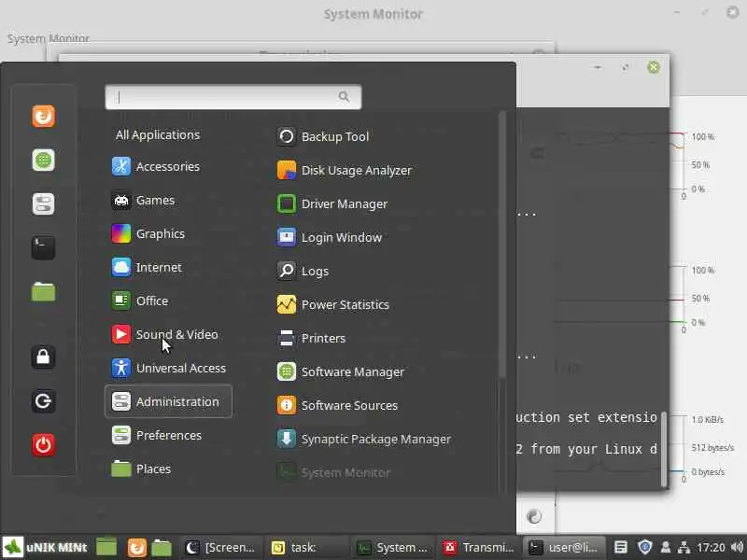Select the Universal Access category
The height and width of the screenshot is (560, 747).
(169, 368)
